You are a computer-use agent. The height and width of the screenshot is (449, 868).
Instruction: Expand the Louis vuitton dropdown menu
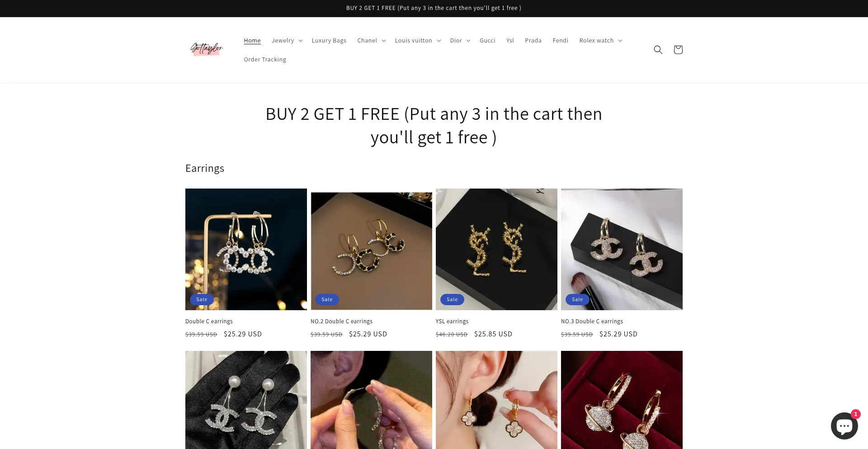point(418,41)
